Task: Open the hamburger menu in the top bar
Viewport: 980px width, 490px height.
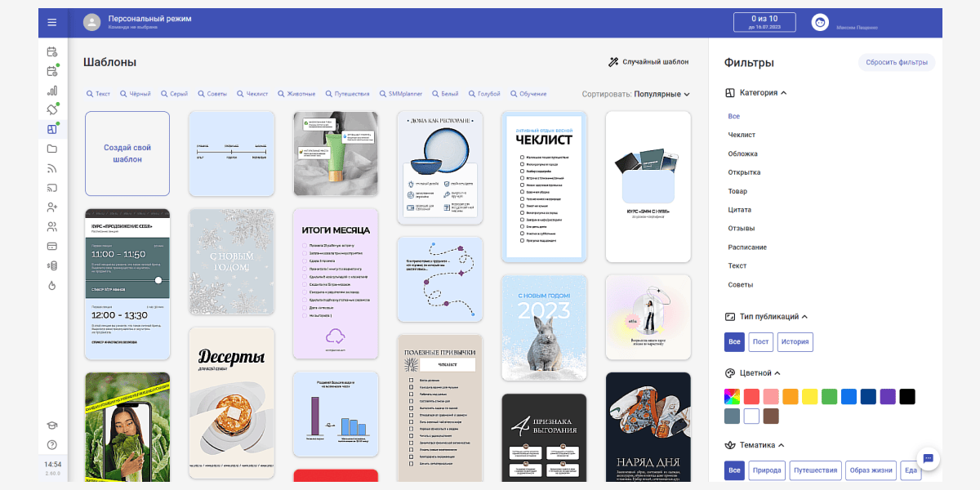Action: tap(52, 22)
